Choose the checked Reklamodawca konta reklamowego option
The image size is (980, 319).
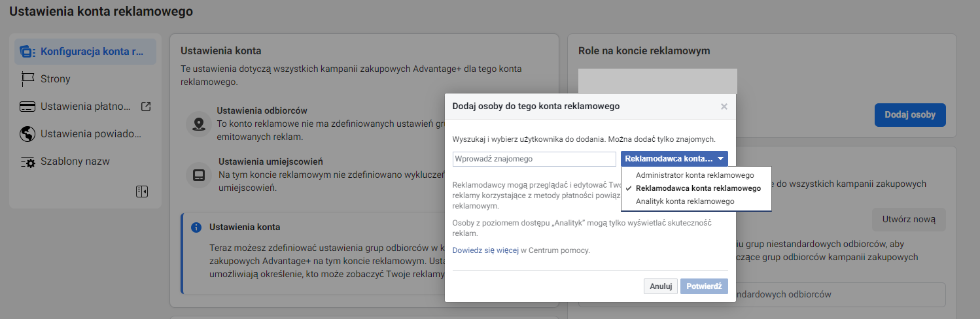click(x=698, y=188)
